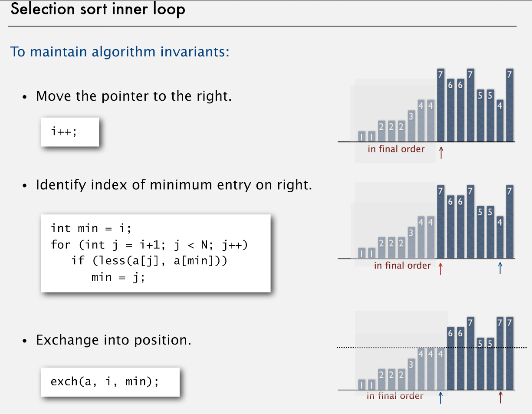532x414 pixels.
Task: Click "in final order" label in bottom chart
Action: click(394, 395)
